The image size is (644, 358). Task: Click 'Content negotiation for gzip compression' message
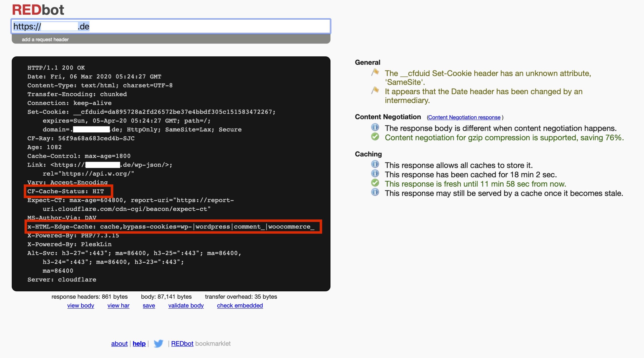click(x=504, y=138)
